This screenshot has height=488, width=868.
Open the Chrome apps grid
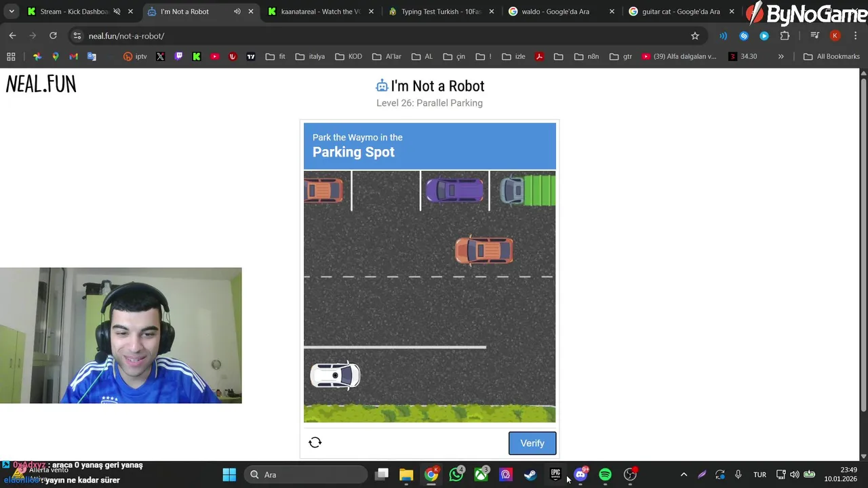click(11, 56)
